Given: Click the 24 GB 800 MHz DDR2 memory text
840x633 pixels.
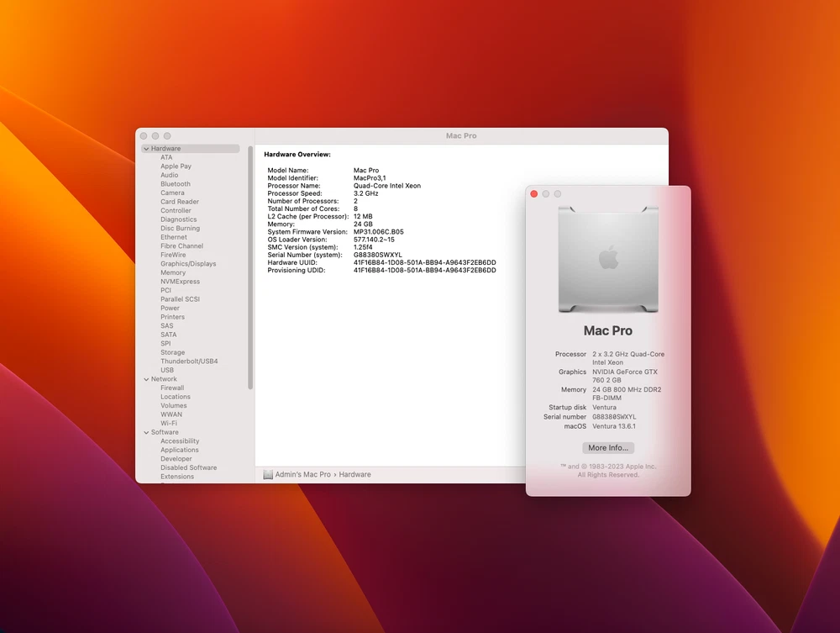Looking at the screenshot, I should 627,393.
